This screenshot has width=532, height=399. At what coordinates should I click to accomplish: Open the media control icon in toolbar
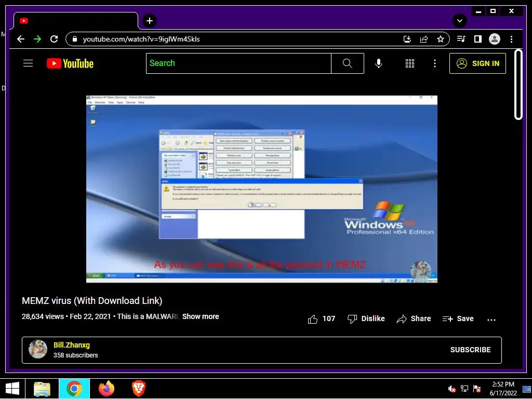(461, 39)
